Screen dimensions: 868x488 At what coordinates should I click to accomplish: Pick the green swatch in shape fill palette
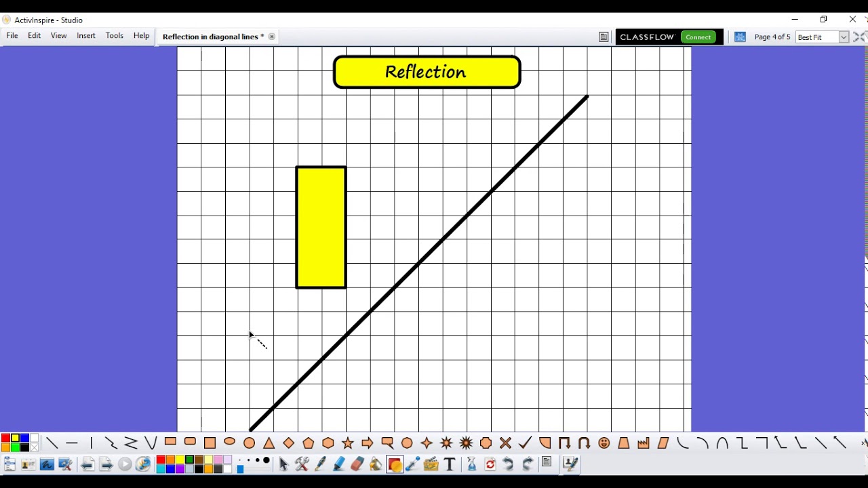pyautogui.click(x=15, y=447)
